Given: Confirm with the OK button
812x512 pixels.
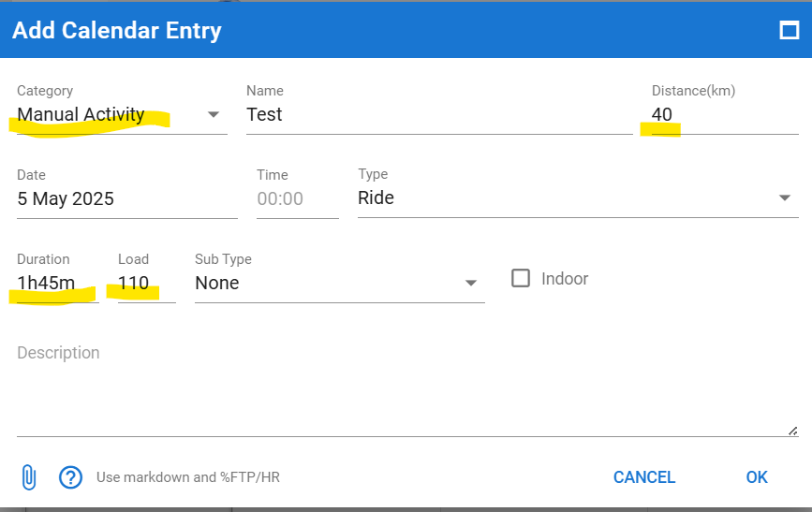Looking at the screenshot, I should 757,477.
